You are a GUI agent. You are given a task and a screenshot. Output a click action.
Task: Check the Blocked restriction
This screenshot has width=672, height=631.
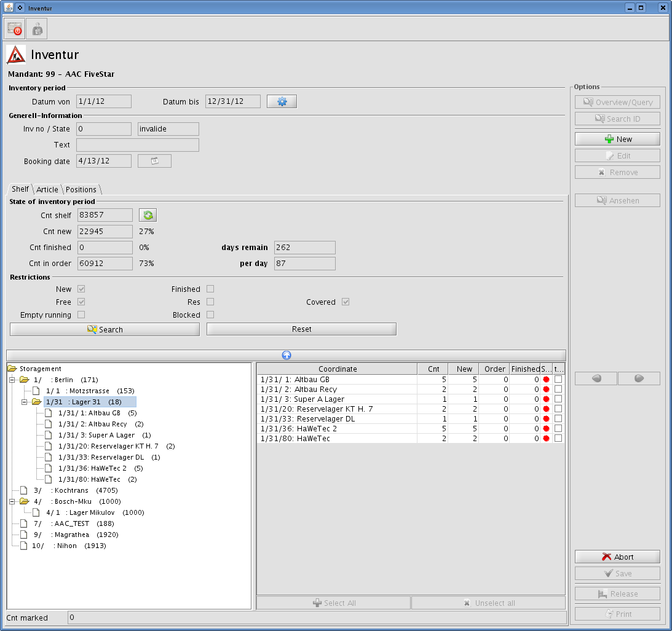pyautogui.click(x=210, y=315)
